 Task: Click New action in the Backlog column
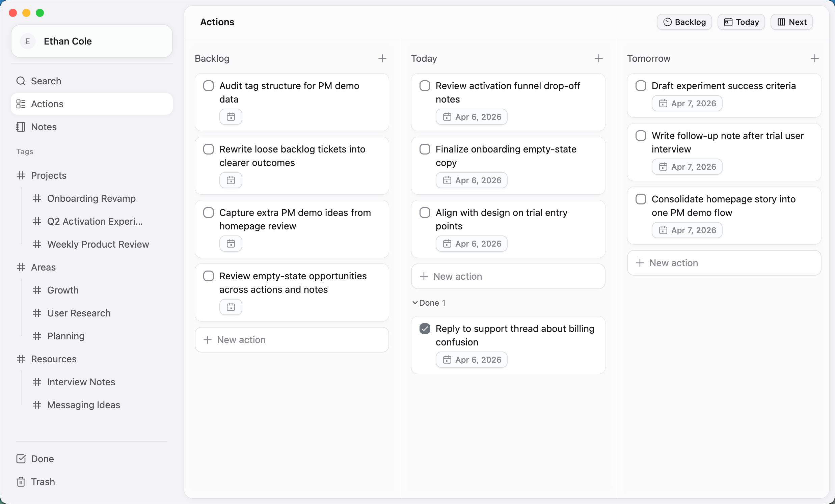pos(241,339)
